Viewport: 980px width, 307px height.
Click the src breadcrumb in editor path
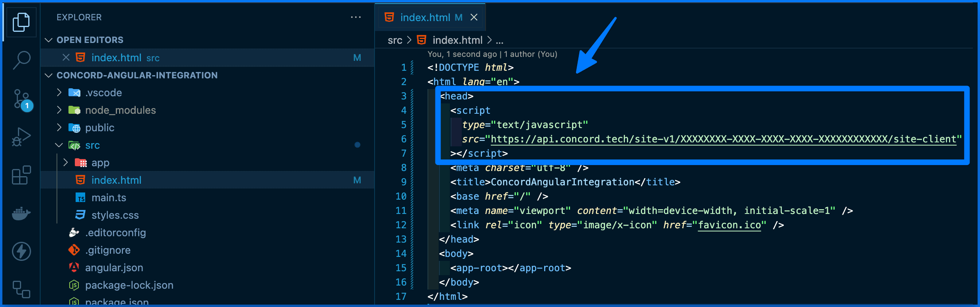point(394,40)
